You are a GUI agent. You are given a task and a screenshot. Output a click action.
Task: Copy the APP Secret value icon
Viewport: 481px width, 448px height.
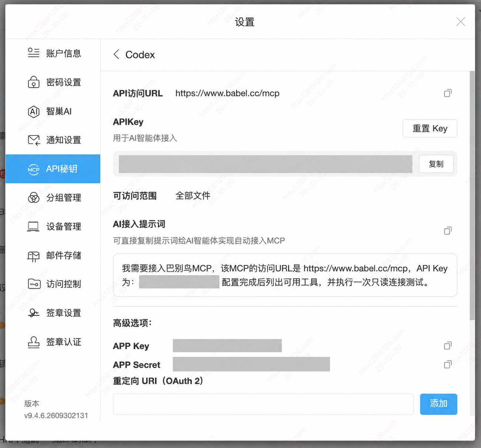(x=448, y=364)
